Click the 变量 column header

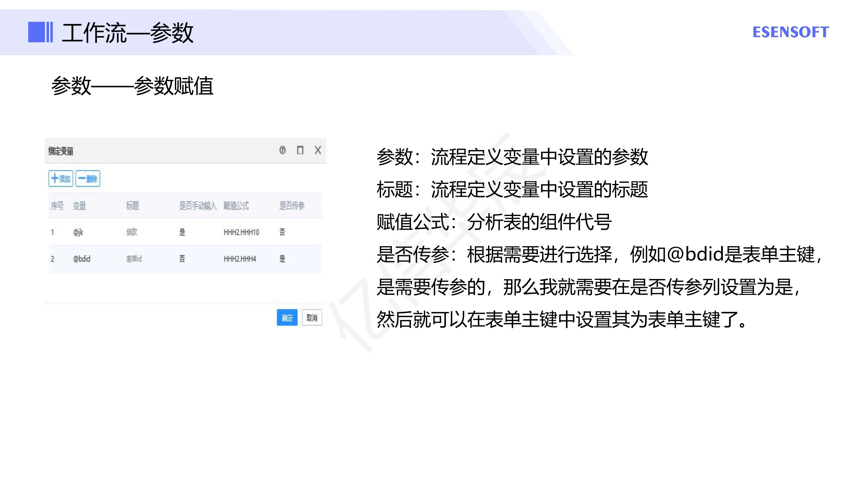click(79, 205)
